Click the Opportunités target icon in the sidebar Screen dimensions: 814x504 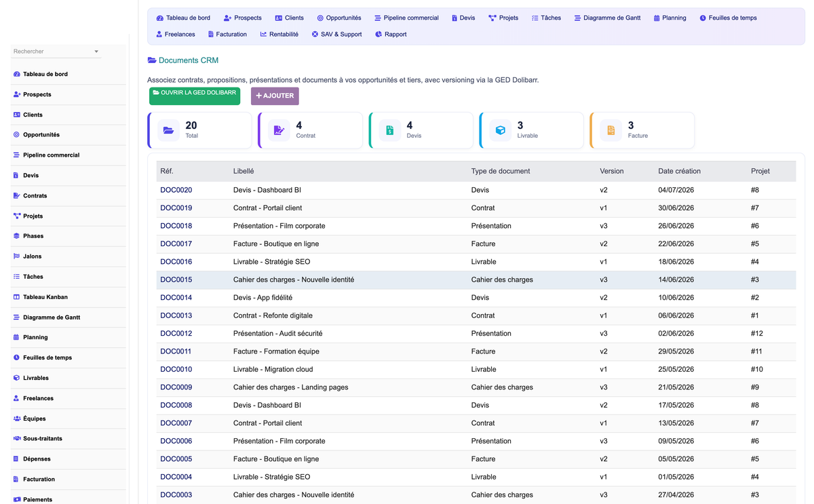[x=17, y=135]
